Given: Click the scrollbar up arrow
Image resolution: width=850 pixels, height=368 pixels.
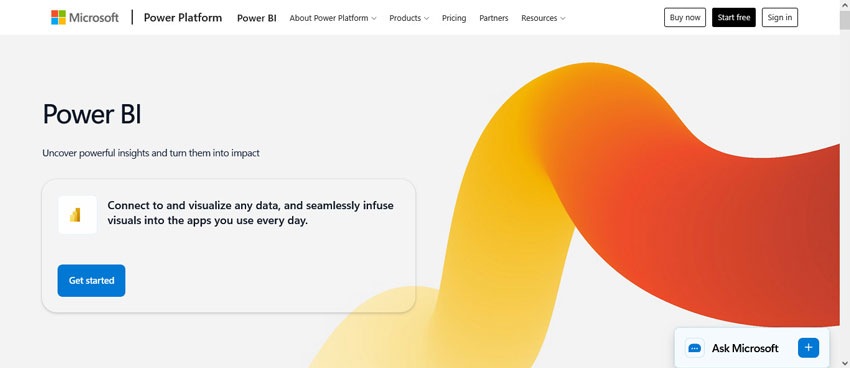Looking at the screenshot, I should point(845,5).
